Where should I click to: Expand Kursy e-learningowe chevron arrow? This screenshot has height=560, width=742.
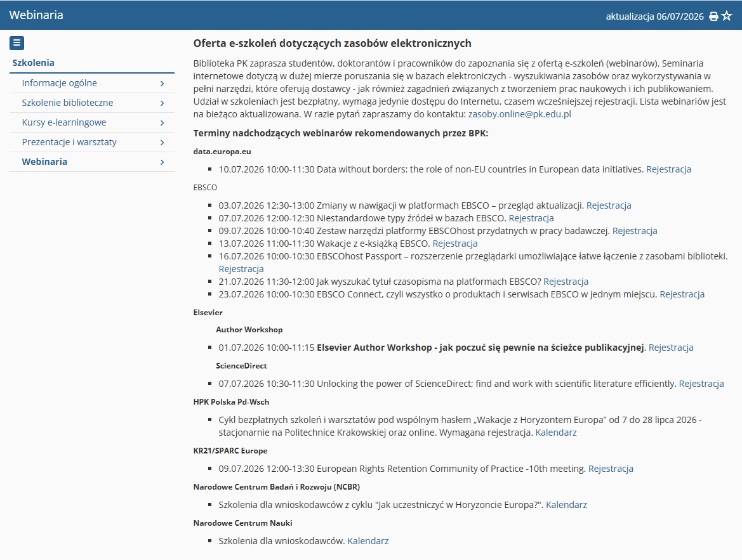[162, 123]
